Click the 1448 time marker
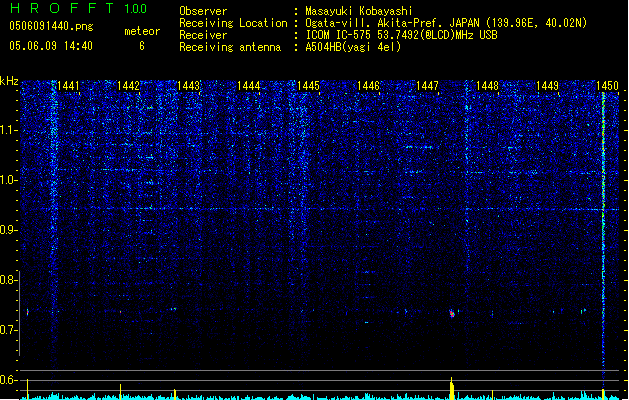629x400 pixels. click(487, 86)
